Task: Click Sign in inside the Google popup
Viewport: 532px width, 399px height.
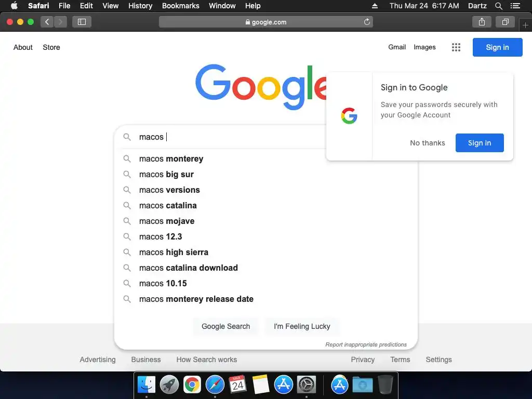Action: [480, 143]
